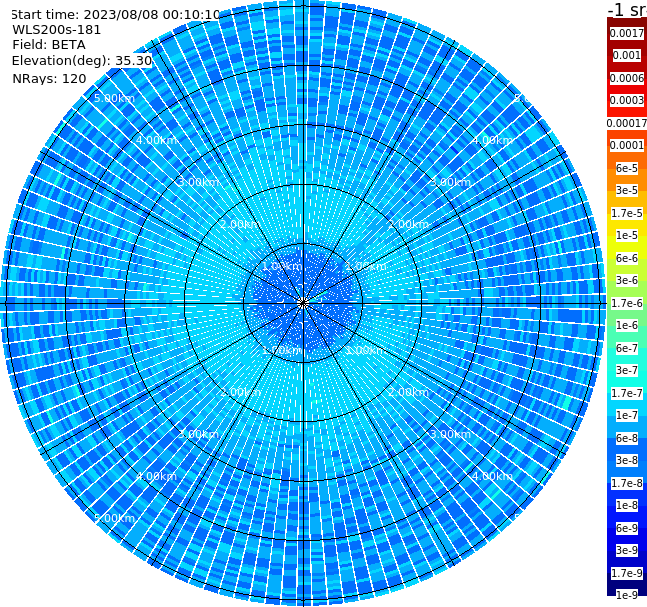Select the WLS200s-181 instrument label

57,30
